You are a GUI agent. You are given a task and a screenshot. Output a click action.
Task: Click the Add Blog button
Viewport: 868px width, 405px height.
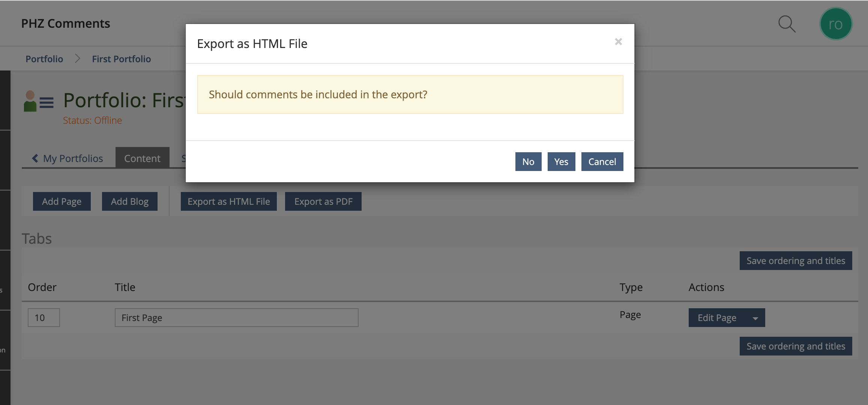[x=130, y=201]
